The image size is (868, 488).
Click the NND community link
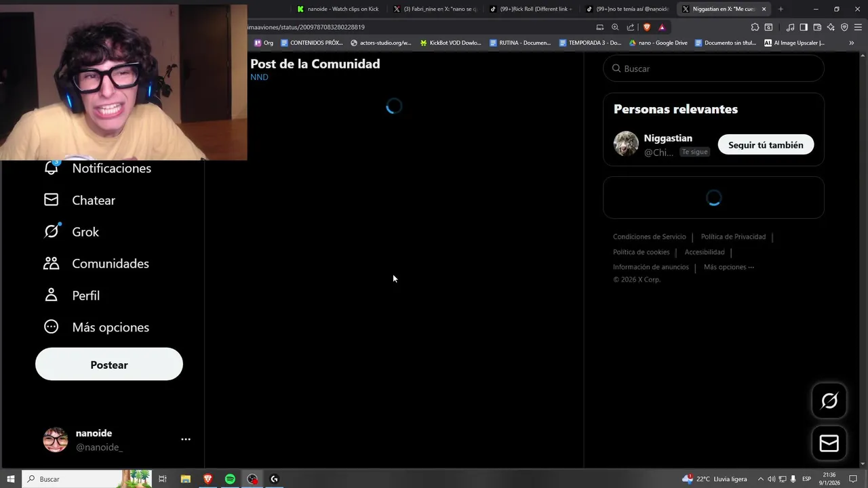[259, 77]
